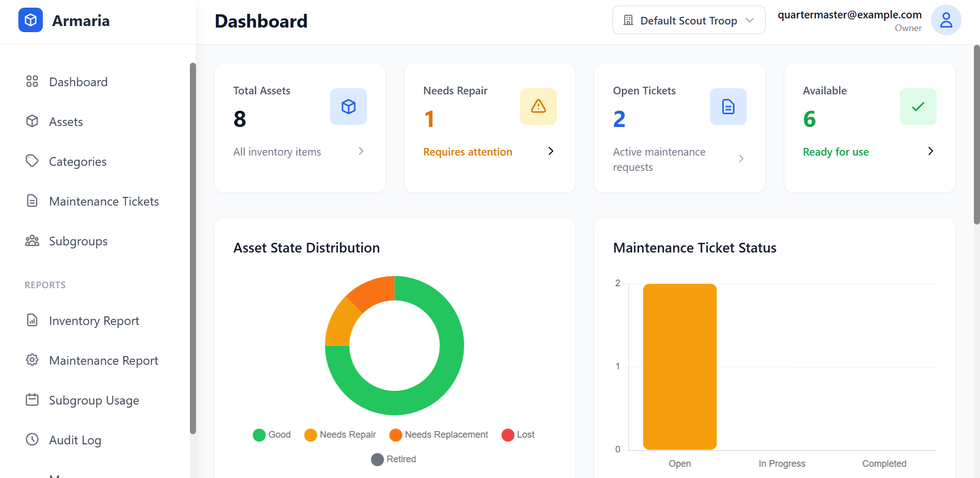This screenshot has width=980, height=478.
Task: Open Inventory Report from sidebar
Action: click(x=94, y=320)
